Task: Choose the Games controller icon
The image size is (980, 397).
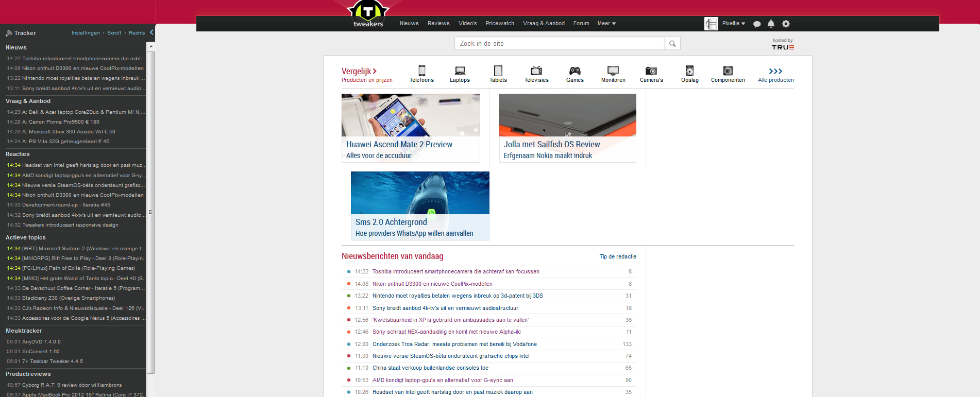Action: 575,71
